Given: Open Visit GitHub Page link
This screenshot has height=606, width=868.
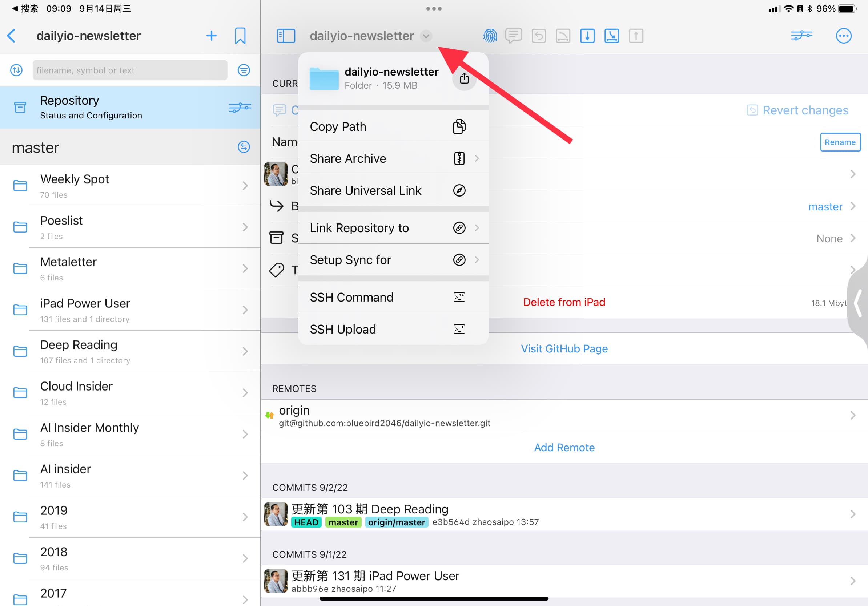Looking at the screenshot, I should coord(564,348).
